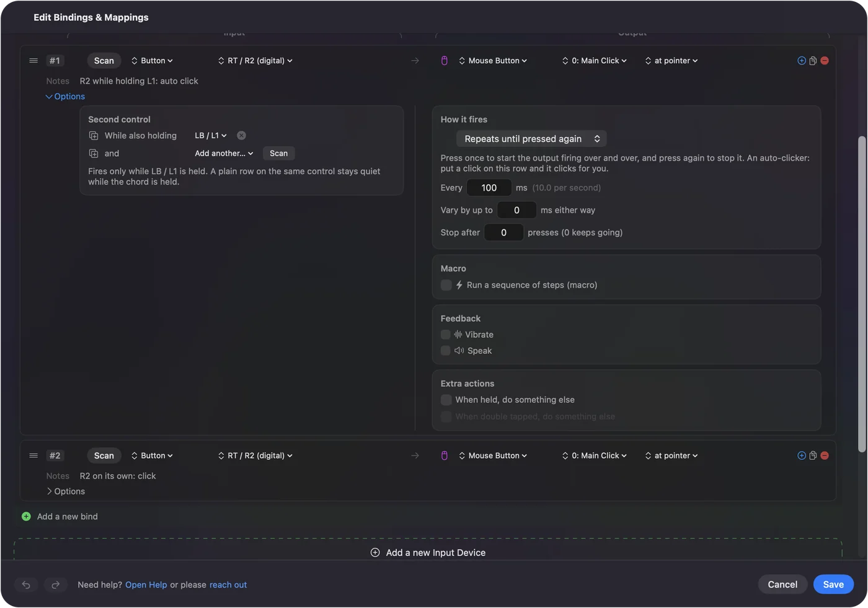Open the 'Add another...' dropdown
The width and height of the screenshot is (868, 608).
(224, 154)
